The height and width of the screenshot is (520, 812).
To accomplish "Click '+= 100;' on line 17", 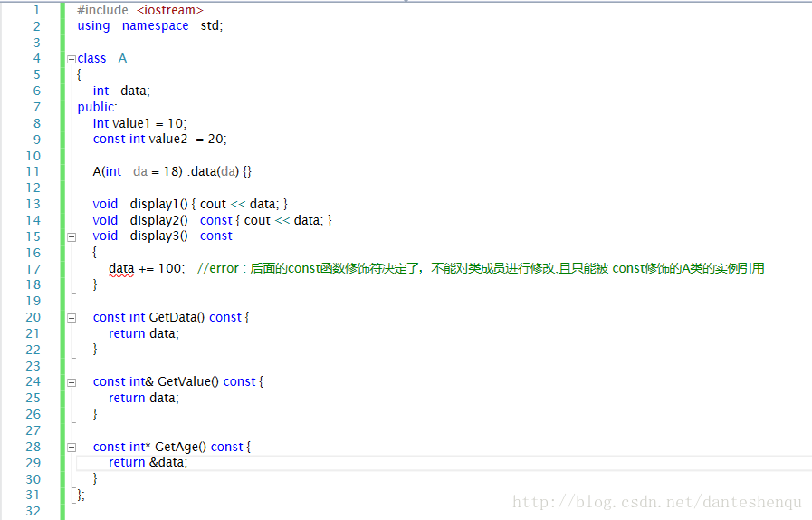I will click(161, 268).
